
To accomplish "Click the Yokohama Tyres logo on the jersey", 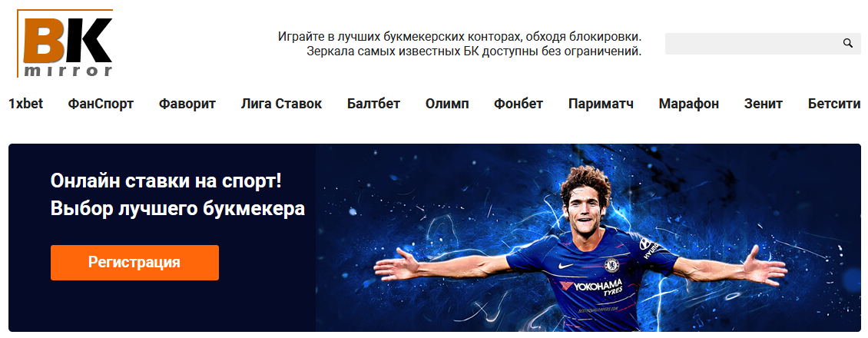I will click(x=591, y=287).
